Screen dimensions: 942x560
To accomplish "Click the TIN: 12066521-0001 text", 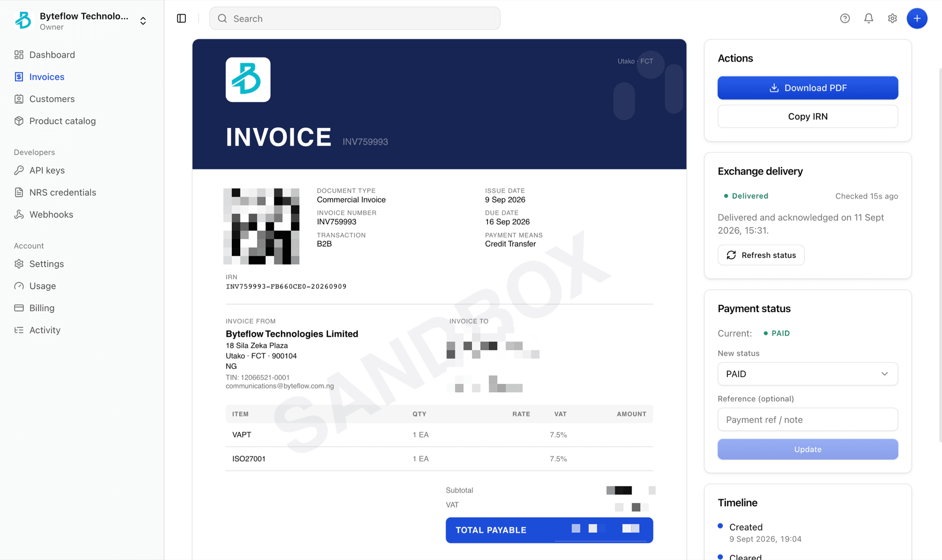I will point(257,378).
